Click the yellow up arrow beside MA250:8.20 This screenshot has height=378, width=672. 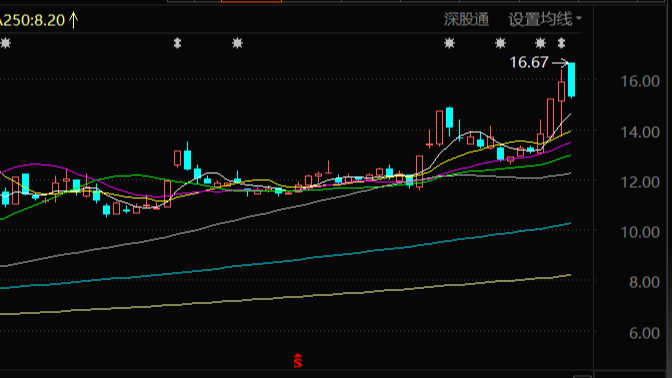coord(74,20)
